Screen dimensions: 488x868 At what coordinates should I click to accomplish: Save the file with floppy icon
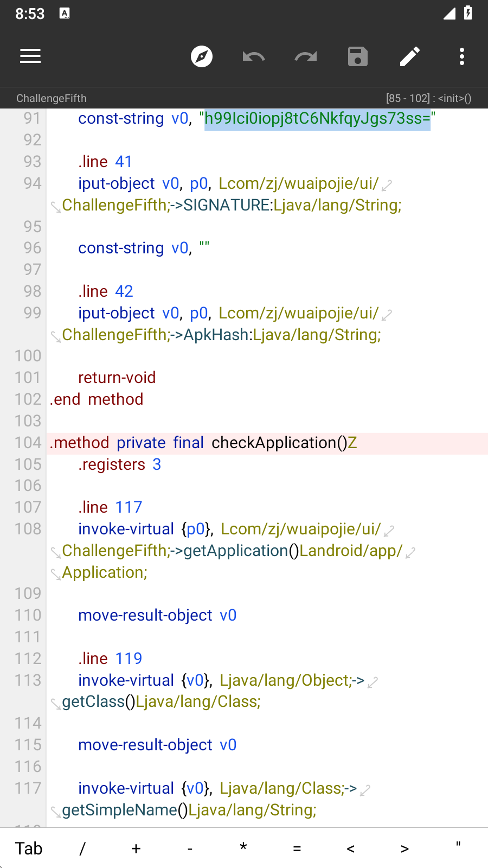pos(358,56)
